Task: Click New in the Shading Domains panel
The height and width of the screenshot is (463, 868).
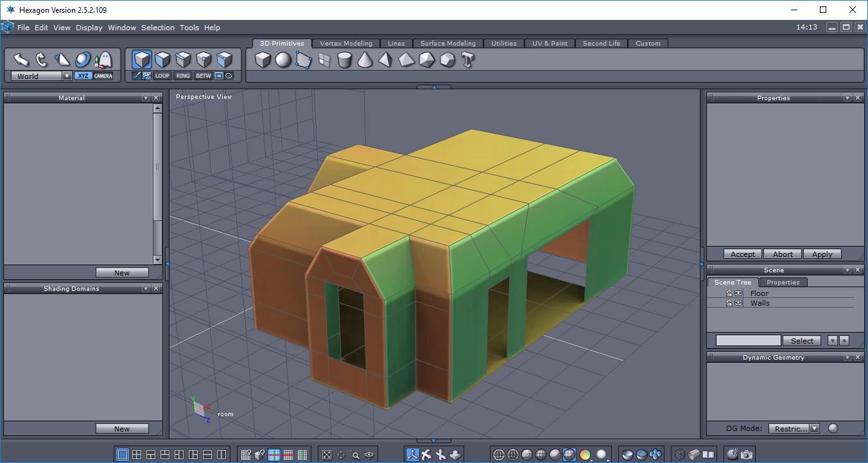Action: [x=122, y=428]
